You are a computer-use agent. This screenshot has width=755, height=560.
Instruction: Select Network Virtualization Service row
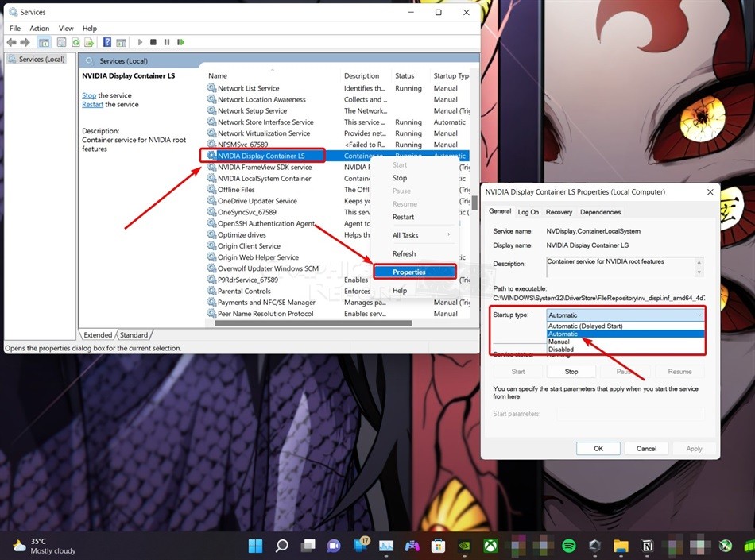click(x=338, y=133)
